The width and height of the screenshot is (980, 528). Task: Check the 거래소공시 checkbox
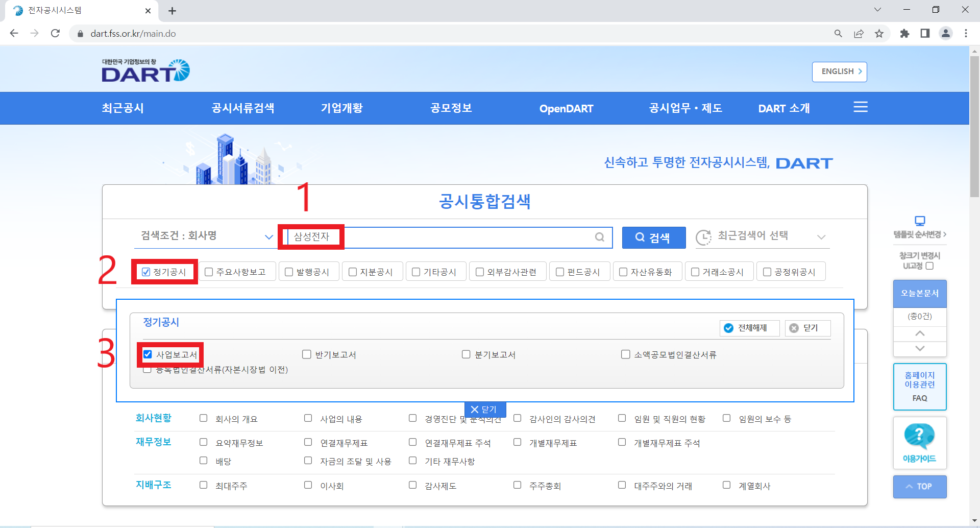pyautogui.click(x=695, y=272)
